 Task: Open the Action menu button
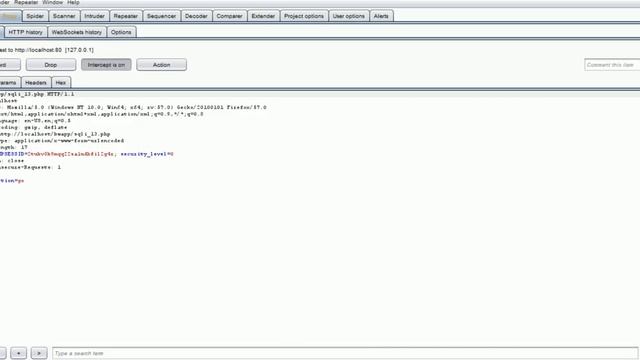pyautogui.click(x=162, y=65)
